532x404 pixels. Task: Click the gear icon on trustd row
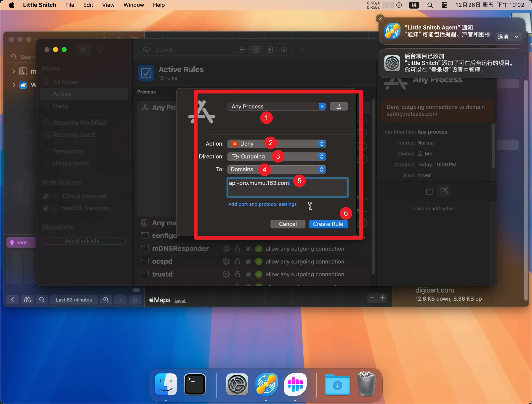click(226, 274)
